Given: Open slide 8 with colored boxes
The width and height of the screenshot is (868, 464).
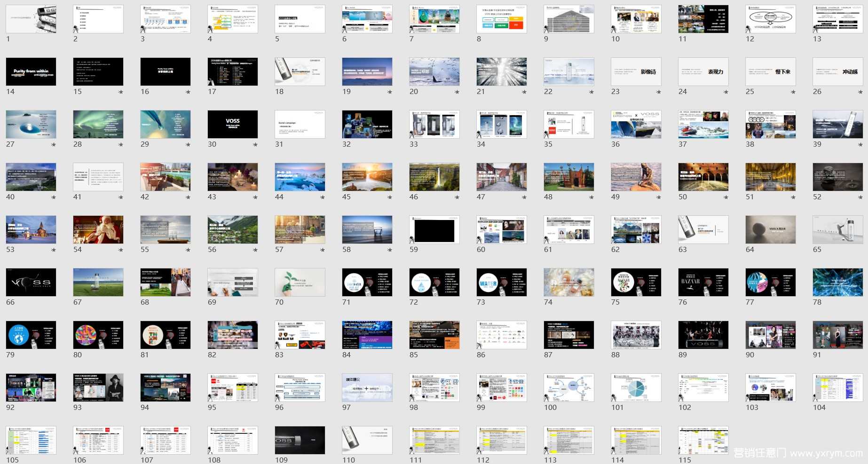Looking at the screenshot, I should coord(502,19).
